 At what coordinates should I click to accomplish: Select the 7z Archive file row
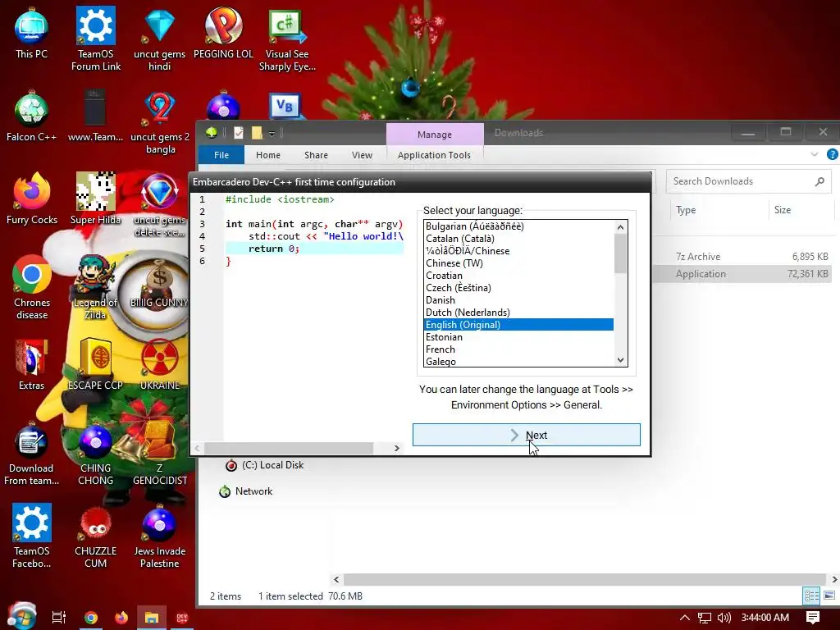point(742,257)
